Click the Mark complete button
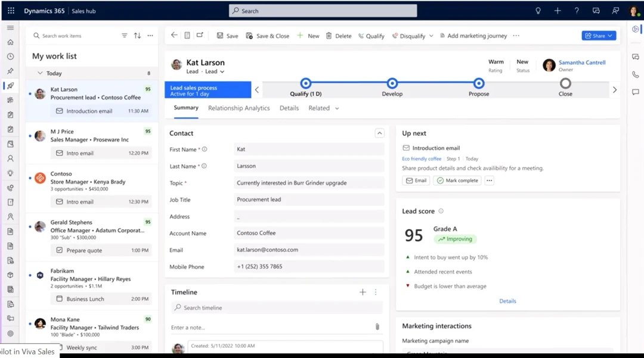Viewport: 644px width, 358px height. (x=457, y=180)
